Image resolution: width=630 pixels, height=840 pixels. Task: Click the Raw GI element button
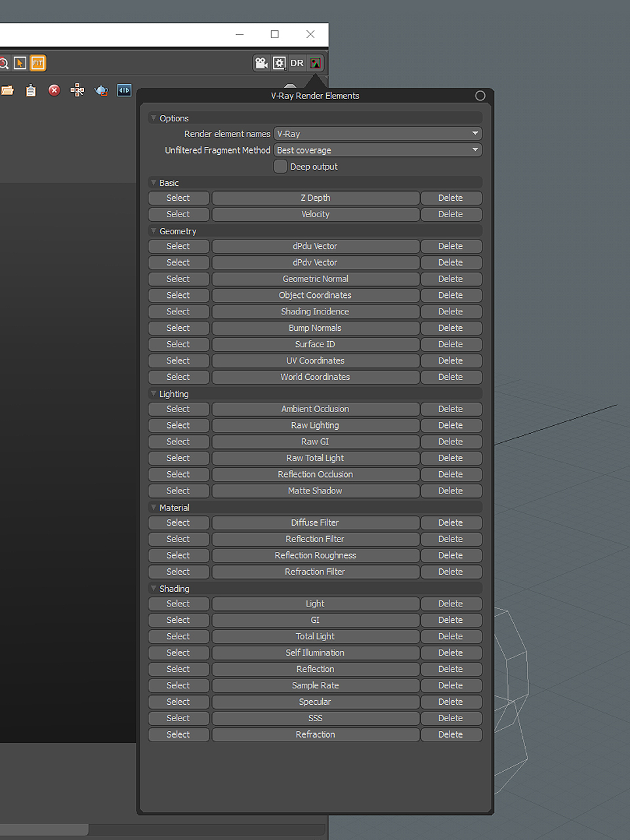tap(316, 442)
